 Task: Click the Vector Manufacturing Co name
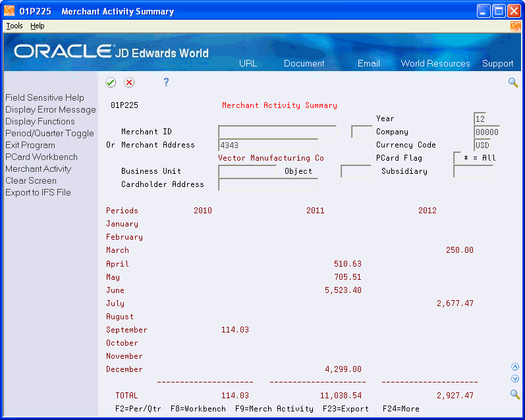(271, 158)
